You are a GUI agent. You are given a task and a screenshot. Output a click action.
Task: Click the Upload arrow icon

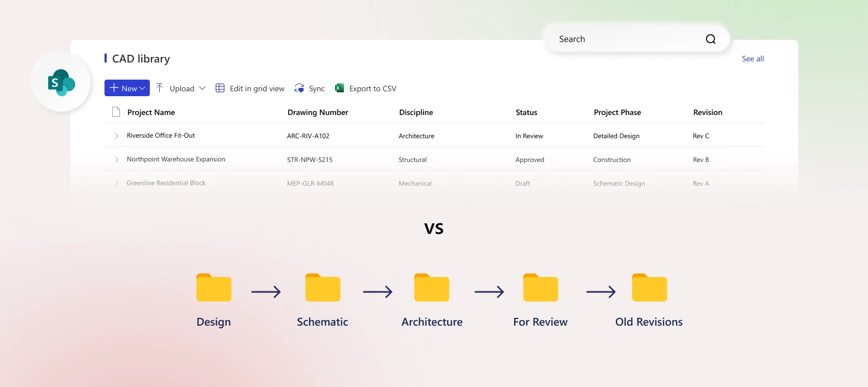159,88
